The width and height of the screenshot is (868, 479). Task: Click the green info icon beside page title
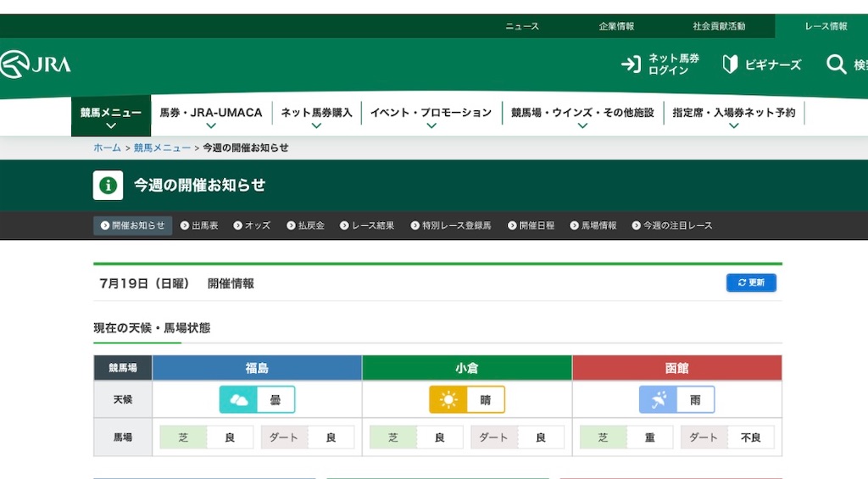tap(108, 185)
